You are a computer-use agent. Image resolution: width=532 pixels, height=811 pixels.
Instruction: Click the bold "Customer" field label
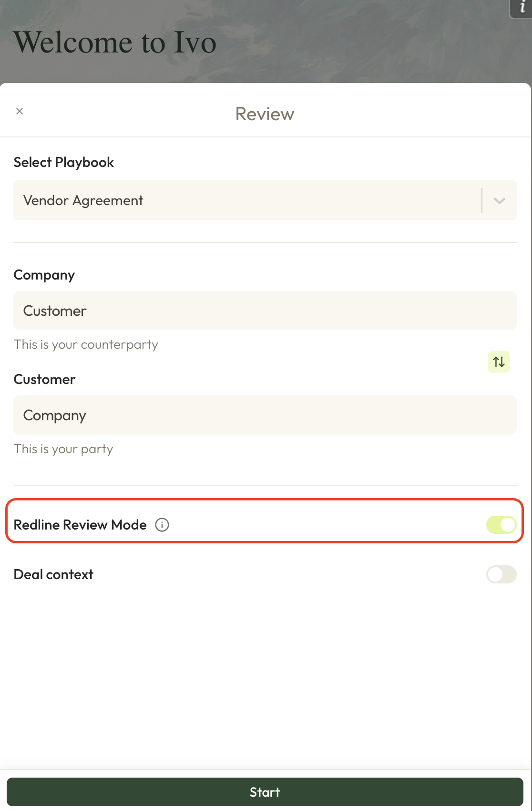[x=45, y=379]
